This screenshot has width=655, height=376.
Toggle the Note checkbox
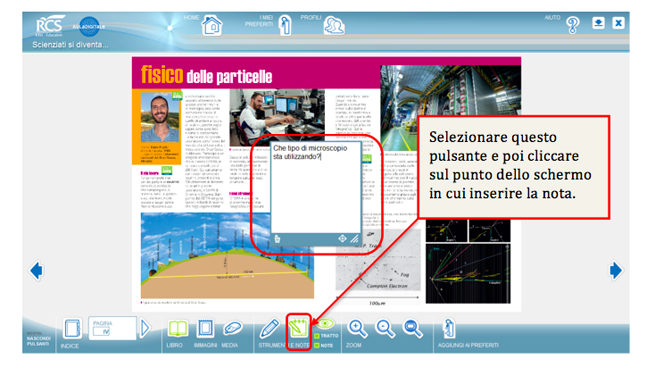(x=317, y=346)
